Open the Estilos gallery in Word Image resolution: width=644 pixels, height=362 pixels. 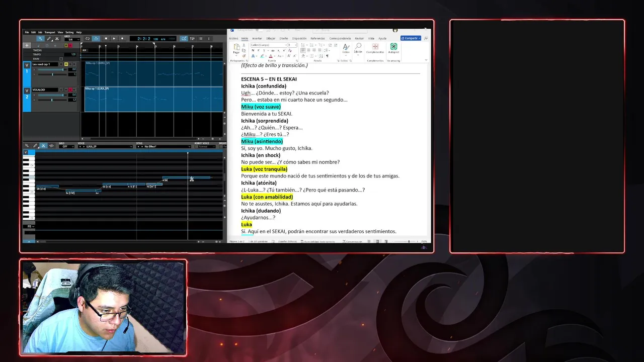346,49
